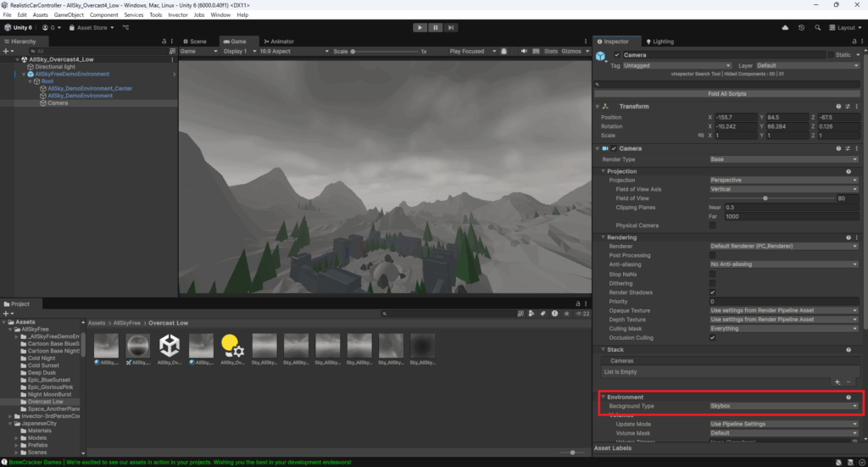Open the Projection dropdown set to Perspective
The width and height of the screenshot is (868, 467).
pyautogui.click(x=784, y=181)
